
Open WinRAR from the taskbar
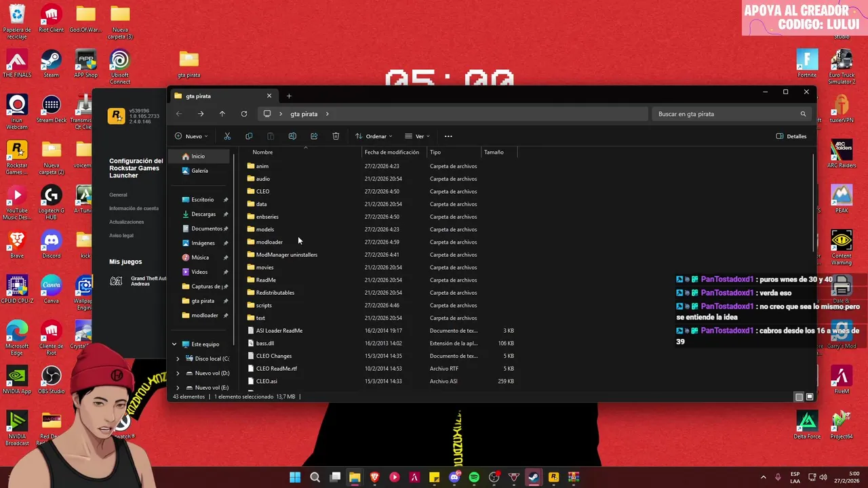click(573, 477)
